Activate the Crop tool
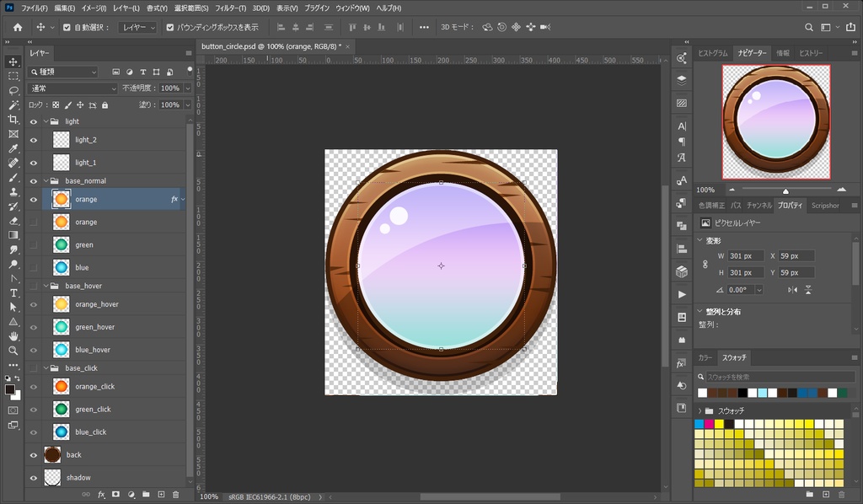 coord(13,121)
